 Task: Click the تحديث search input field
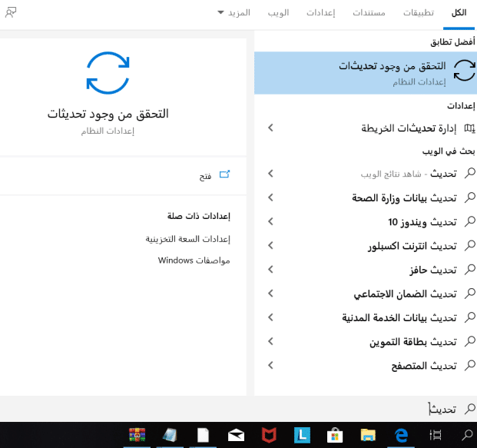238,409
